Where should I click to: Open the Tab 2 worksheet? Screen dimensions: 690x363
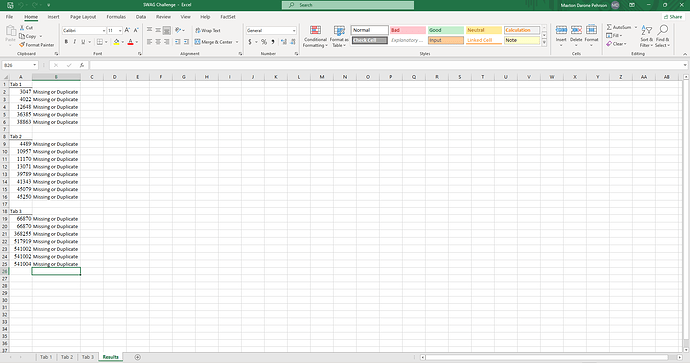67,357
